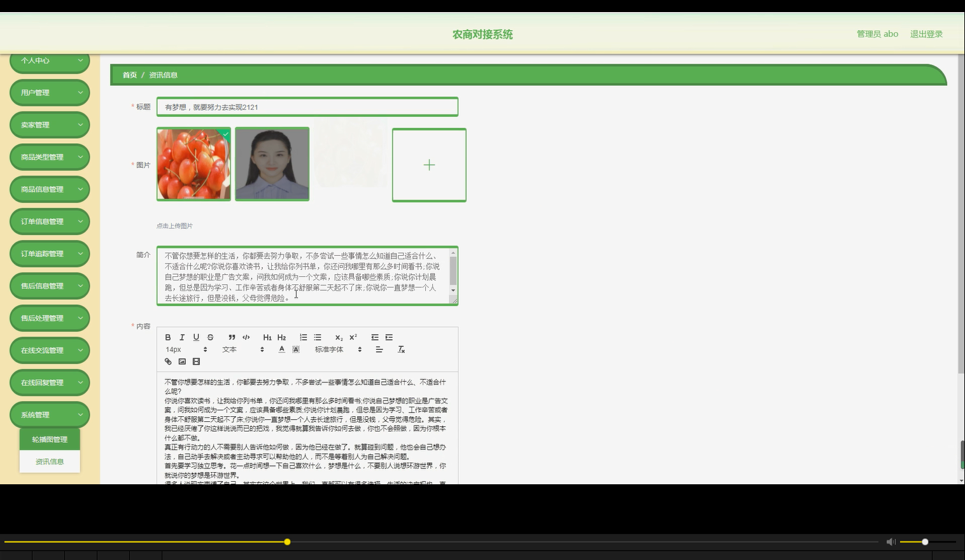Apply superscript formatting
Screen dimensions: 965x560
[352, 337]
